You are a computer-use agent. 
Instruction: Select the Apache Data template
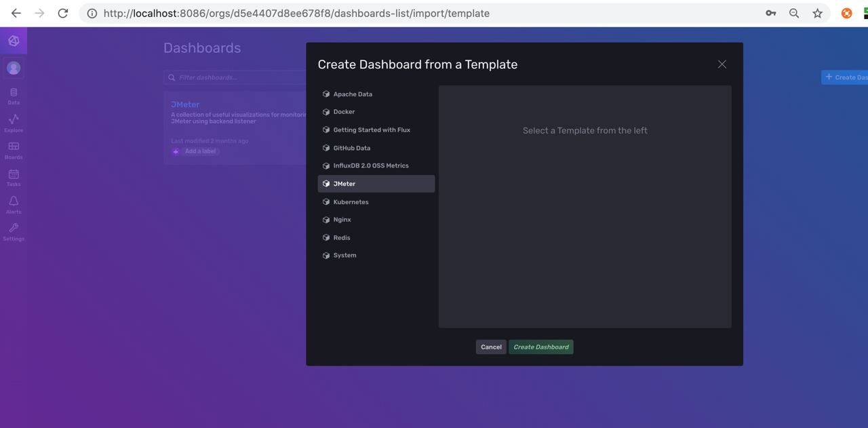pos(376,94)
